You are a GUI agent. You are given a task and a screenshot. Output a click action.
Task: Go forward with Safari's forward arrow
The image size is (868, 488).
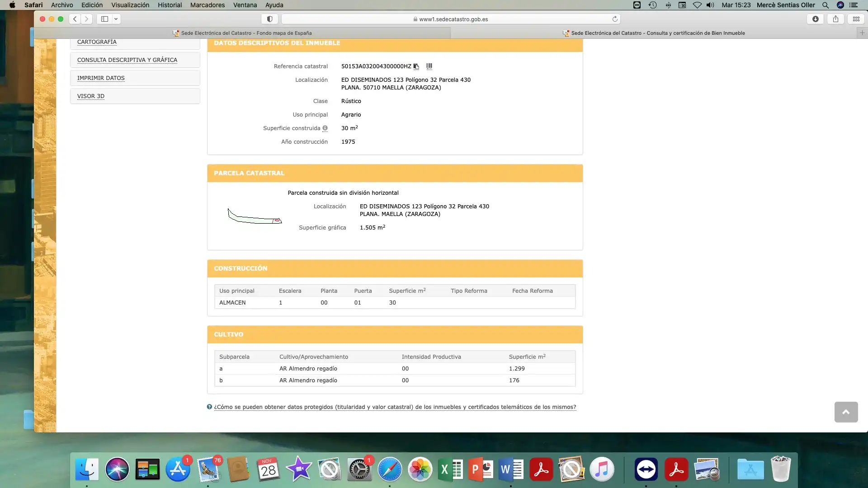pos(86,19)
